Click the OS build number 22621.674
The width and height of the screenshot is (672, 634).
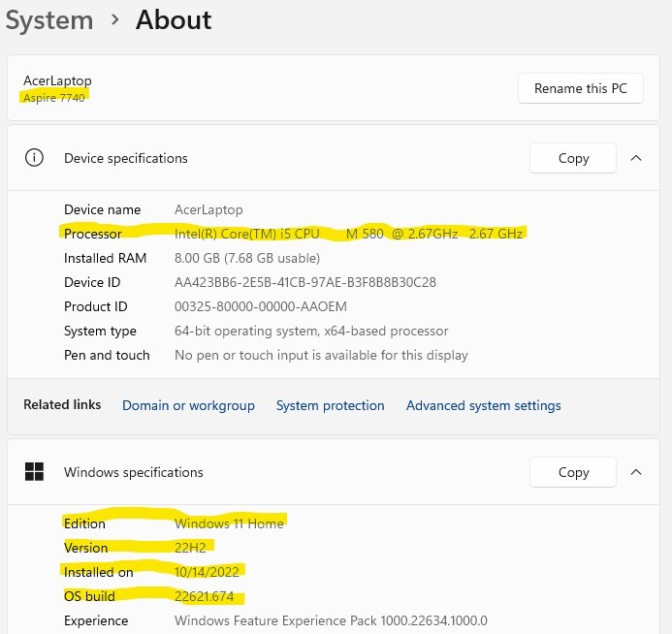(x=204, y=596)
